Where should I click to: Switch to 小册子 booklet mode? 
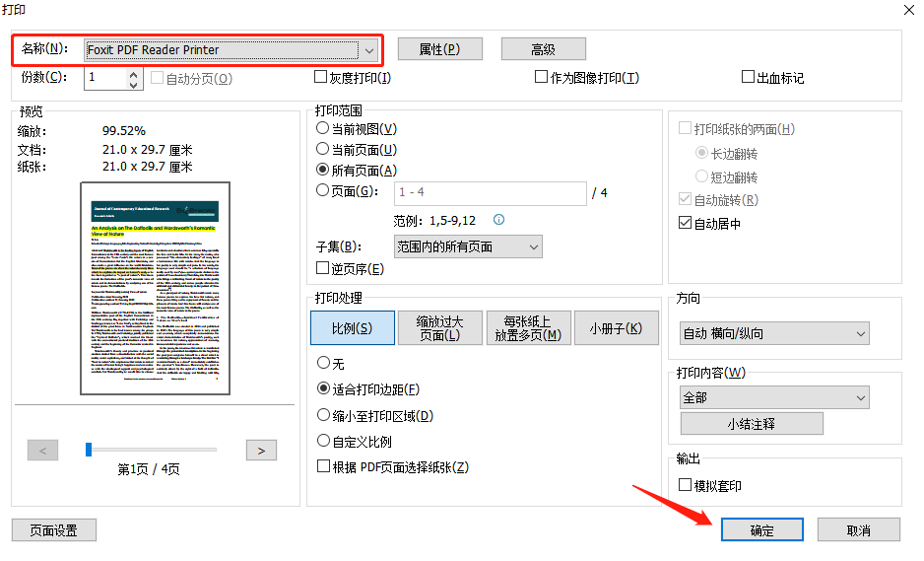624,327
